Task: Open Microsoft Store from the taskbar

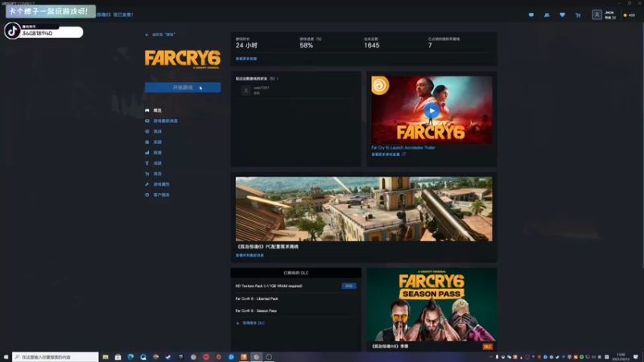Action: 118,357
